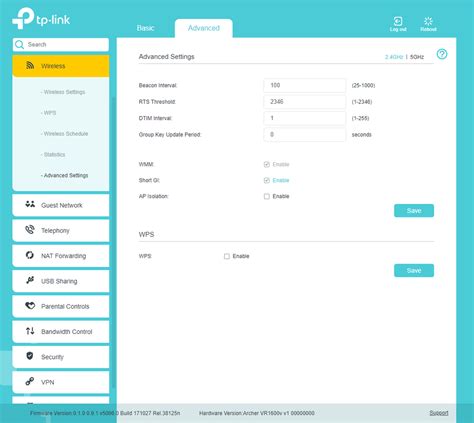This screenshot has height=423, width=474.
Task: Focus the Beacon Interval field
Action: tap(305, 85)
